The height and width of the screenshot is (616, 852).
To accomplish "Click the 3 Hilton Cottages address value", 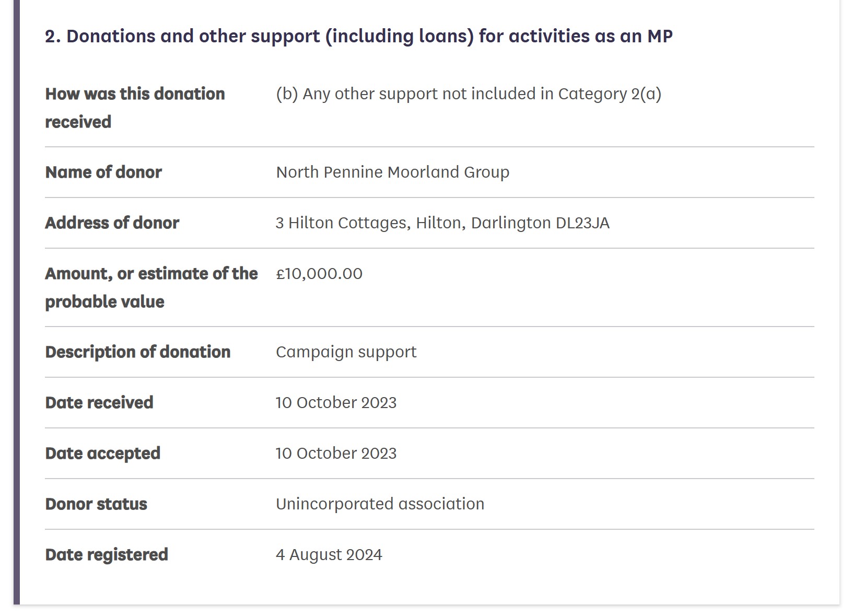I will (x=442, y=223).
